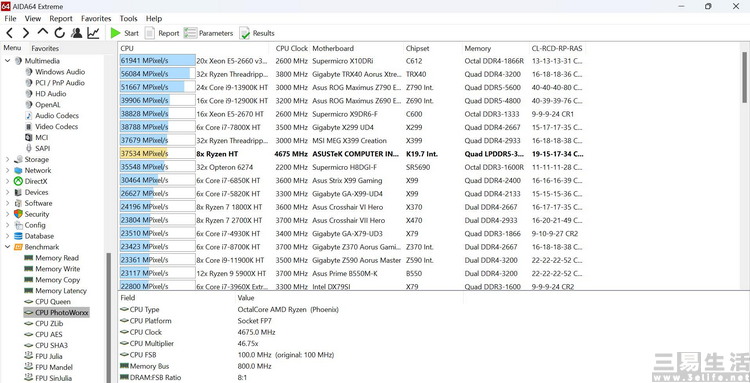Expand the Storage tree node
This screenshot has width=750, height=383.
(7, 159)
